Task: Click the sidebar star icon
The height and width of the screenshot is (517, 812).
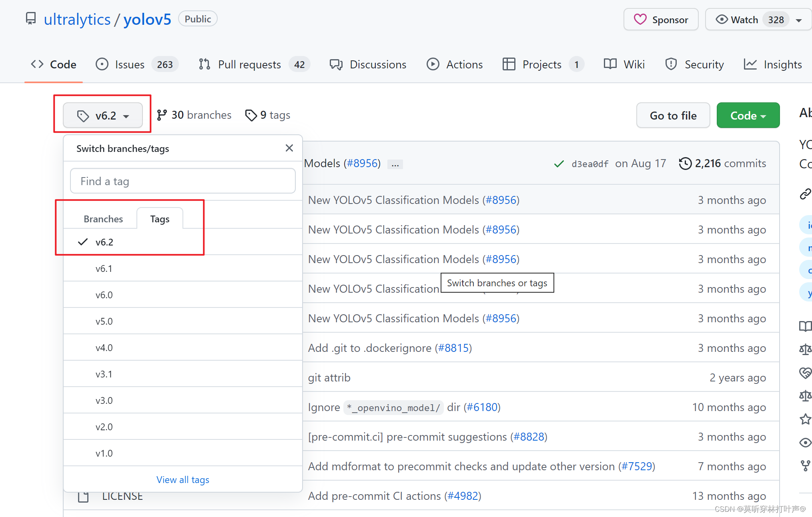Action: click(805, 419)
